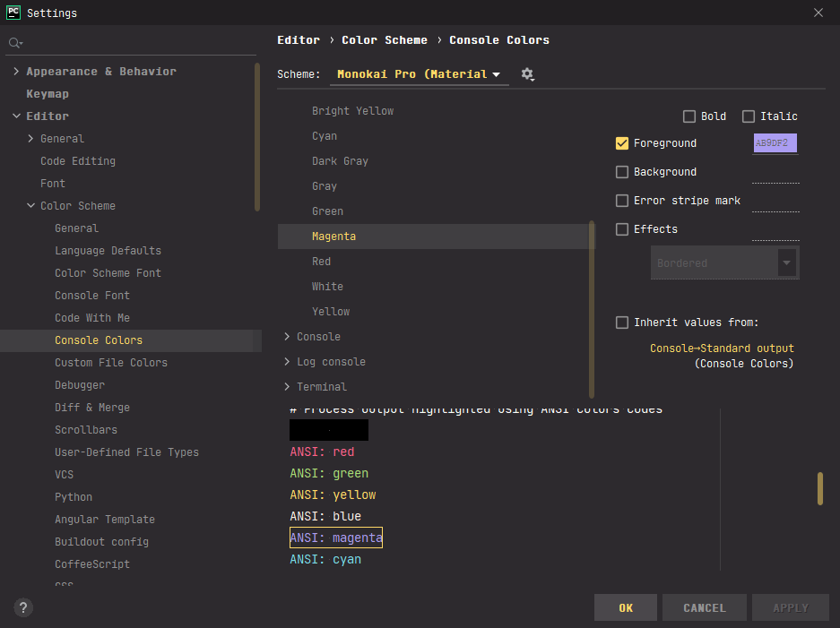Image resolution: width=840 pixels, height=628 pixels.
Task: Click the PyCharm logo in title bar
Action: click(13, 13)
